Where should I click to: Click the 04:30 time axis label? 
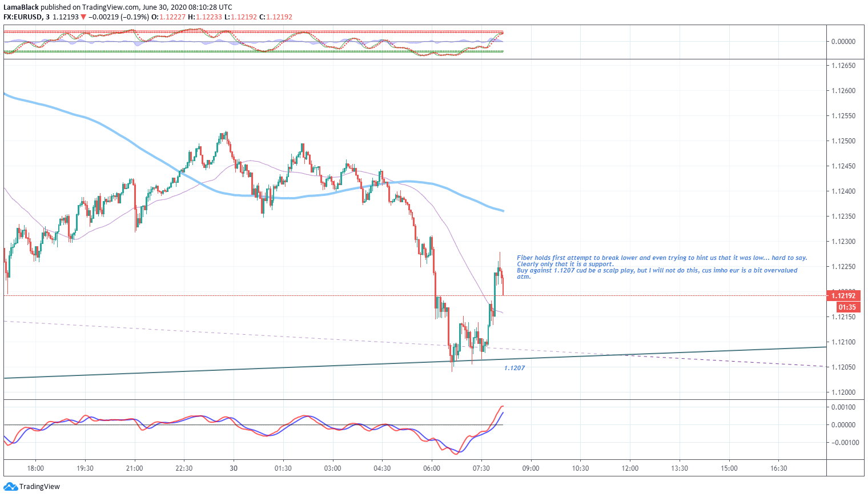[x=382, y=468]
